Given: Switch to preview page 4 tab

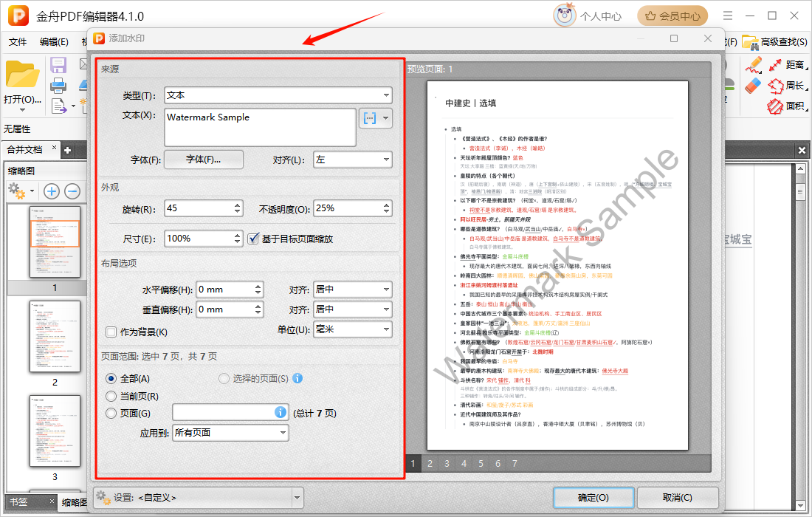Looking at the screenshot, I should coord(464,464).
